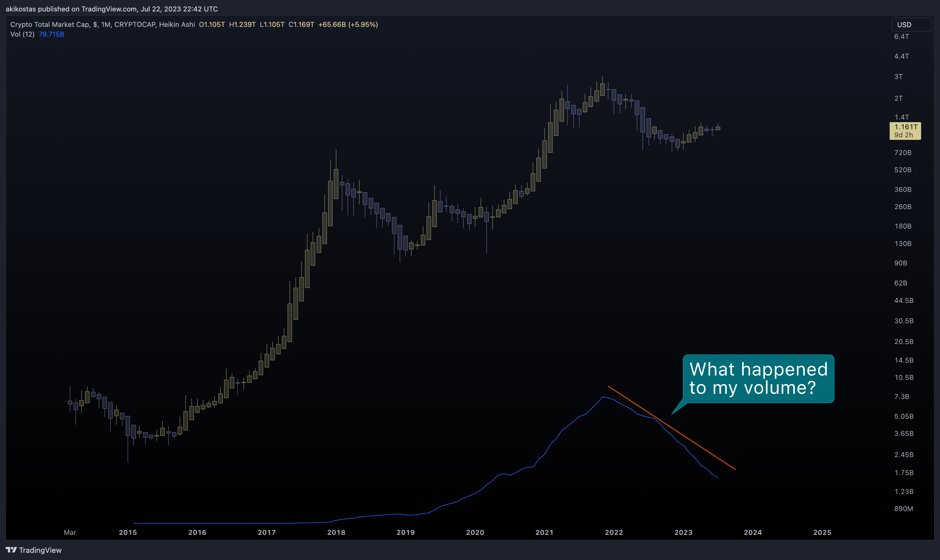The width and height of the screenshot is (940, 560).
Task: Click the 890M price axis label
Action: pos(903,509)
